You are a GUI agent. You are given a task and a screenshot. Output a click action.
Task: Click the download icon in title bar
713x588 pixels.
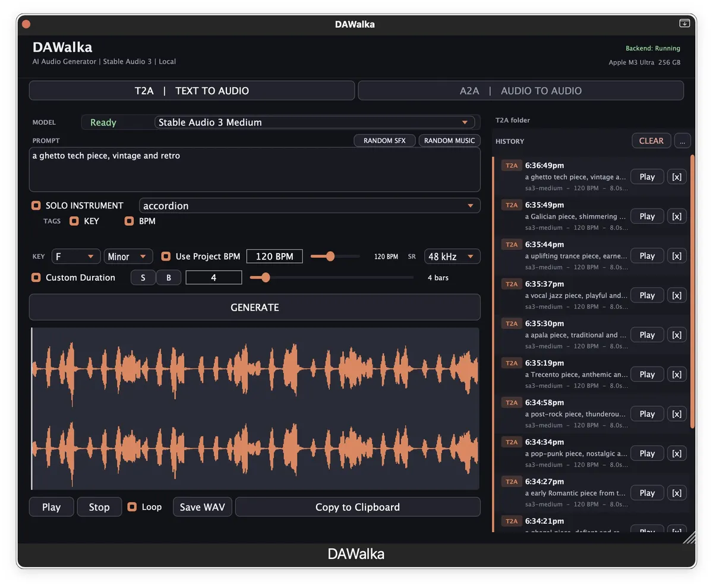(684, 23)
